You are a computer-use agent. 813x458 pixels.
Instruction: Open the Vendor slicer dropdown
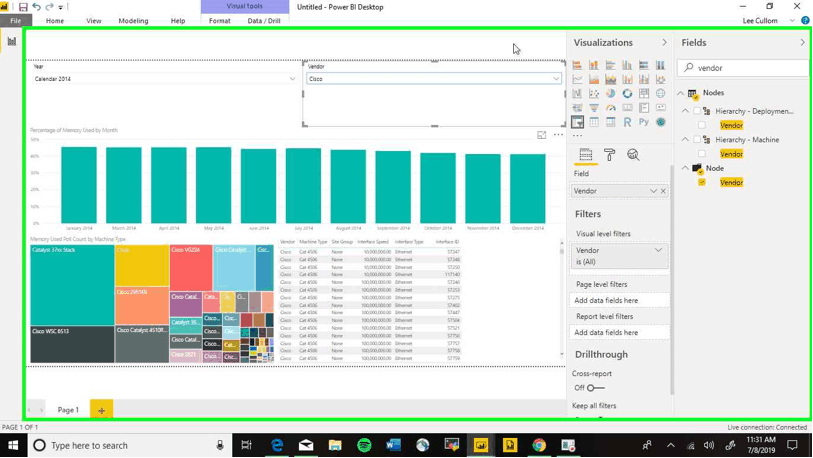point(556,79)
